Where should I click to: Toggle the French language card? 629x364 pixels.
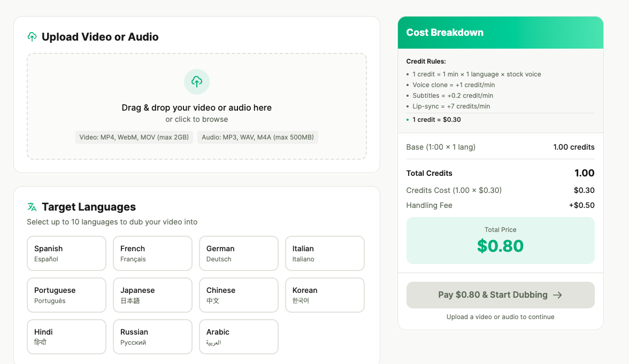tap(152, 253)
